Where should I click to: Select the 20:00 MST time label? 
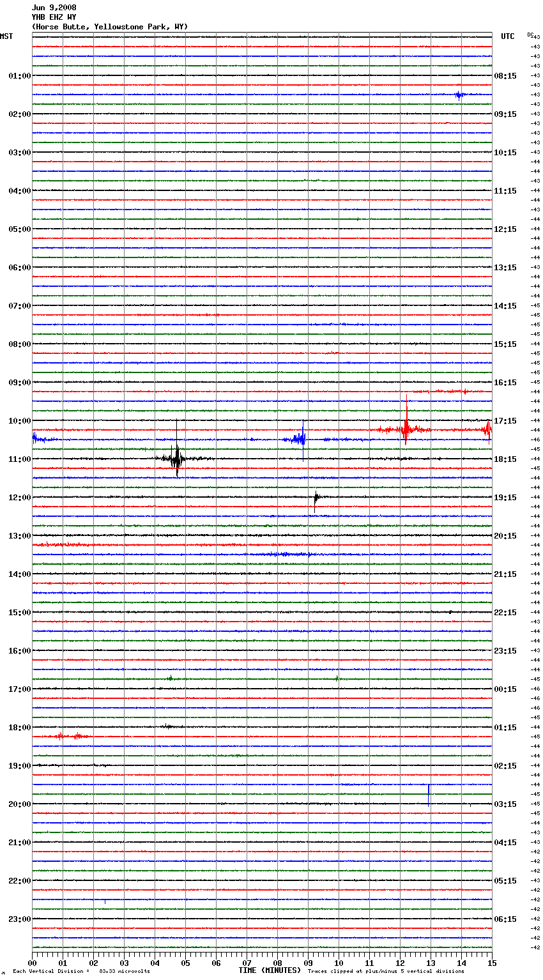click(x=19, y=804)
